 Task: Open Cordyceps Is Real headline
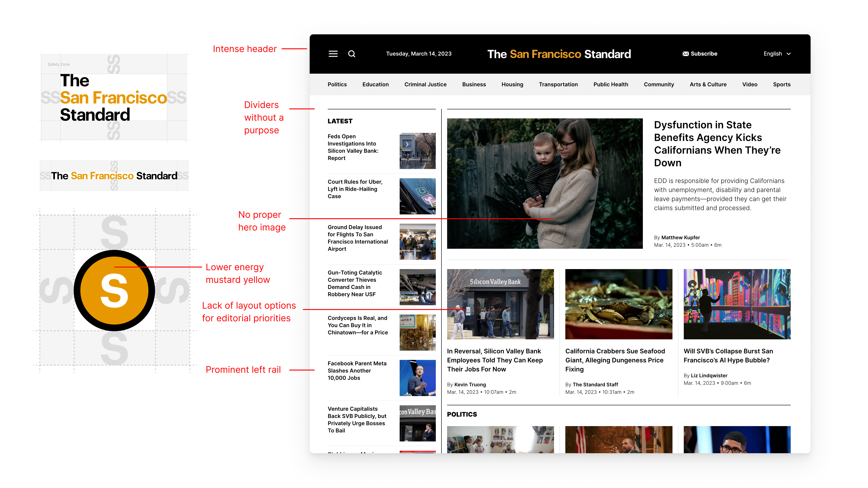[358, 325]
